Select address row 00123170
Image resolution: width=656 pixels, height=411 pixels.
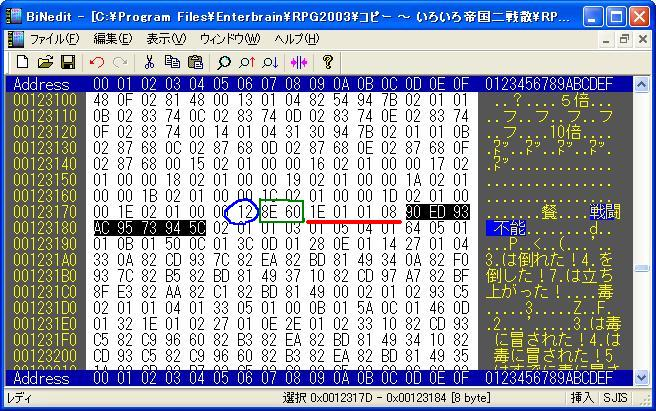point(45,212)
